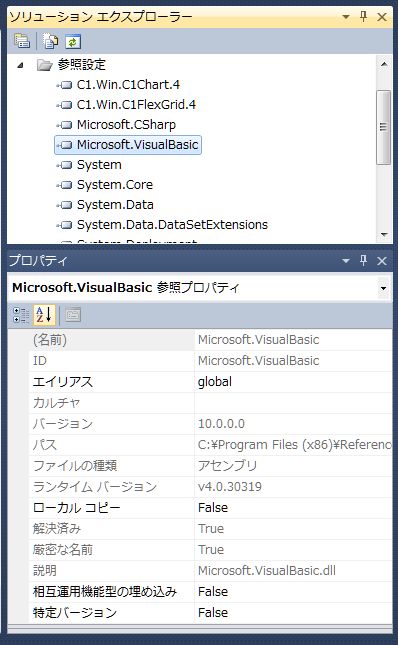The image size is (398, 645).
Task: Select the C1.Win.C1Chart.4 reference
Action: tap(128, 85)
